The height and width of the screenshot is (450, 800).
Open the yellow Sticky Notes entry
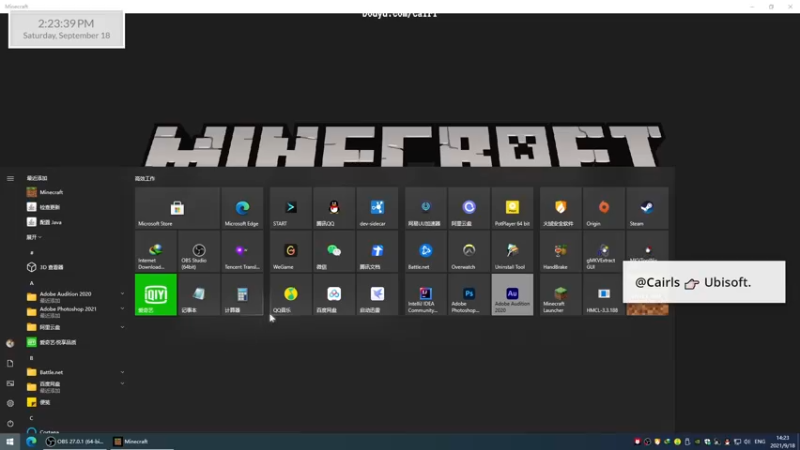coord(76,402)
